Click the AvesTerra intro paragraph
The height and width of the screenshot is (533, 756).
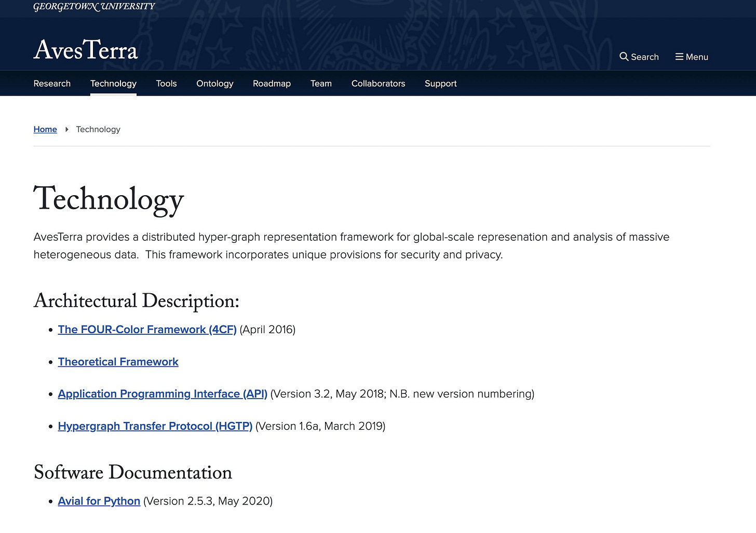(x=352, y=245)
